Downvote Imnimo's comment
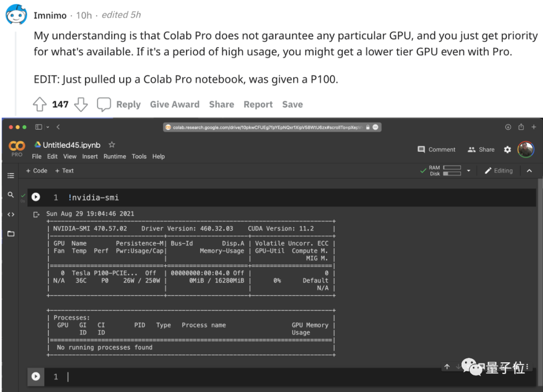Image resolution: width=543 pixels, height=392 pixels. point(80,104)
